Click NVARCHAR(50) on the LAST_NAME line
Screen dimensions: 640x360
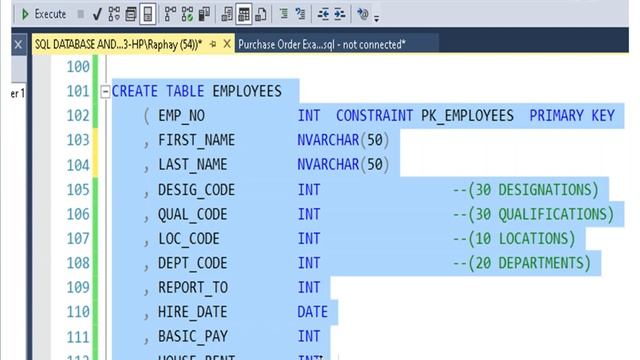pyautogui.click(x=343, y=165)
